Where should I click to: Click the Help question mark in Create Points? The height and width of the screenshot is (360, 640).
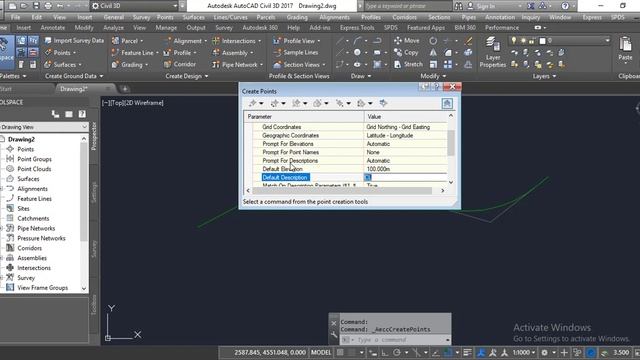(x=436, y=87)
